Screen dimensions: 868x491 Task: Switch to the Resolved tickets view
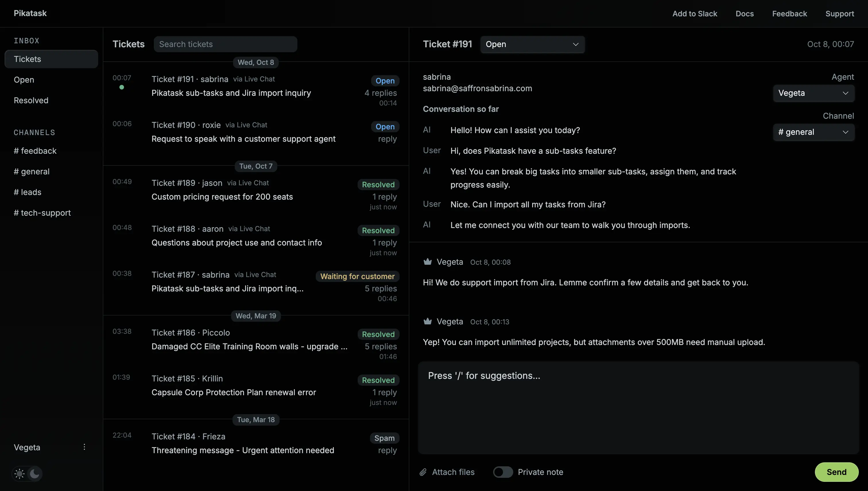point(31,100)
